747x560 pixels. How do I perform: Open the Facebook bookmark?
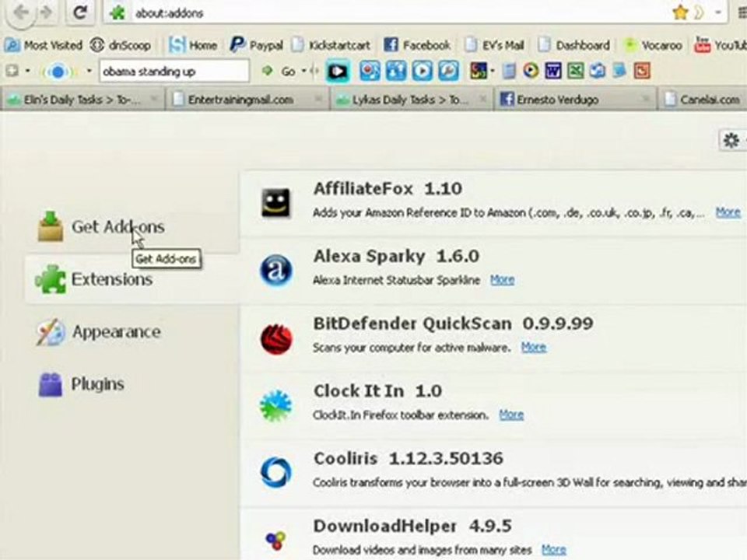click(417, 46)
